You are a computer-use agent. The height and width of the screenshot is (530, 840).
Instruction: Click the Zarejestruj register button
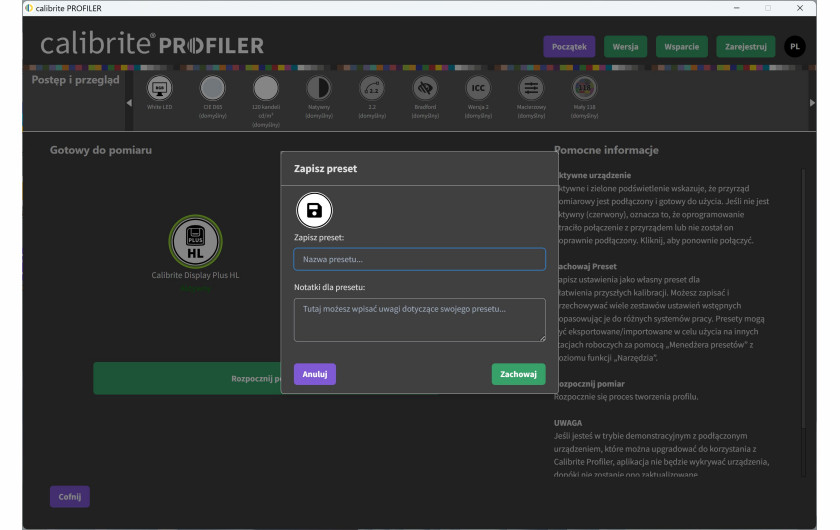(746, 47)
